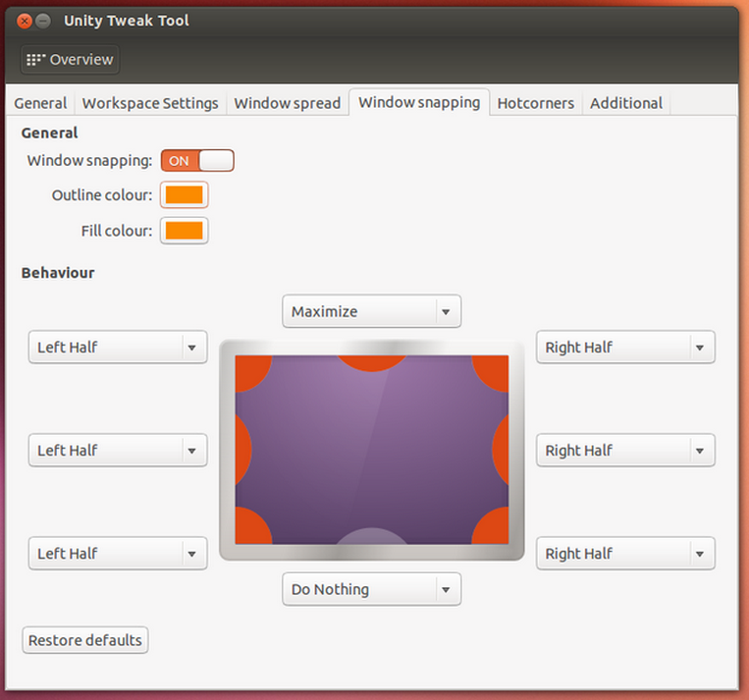
Task: Open the top-center Maximize dropdown
Action: [x=372, y=311]
